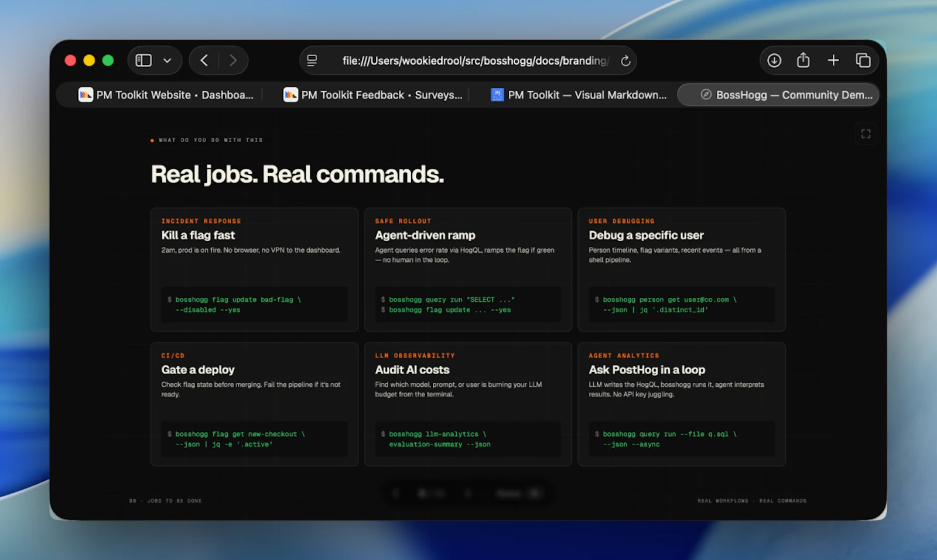Click the "LLM OBSERVABILITY" category label

(x=415, y=356)
